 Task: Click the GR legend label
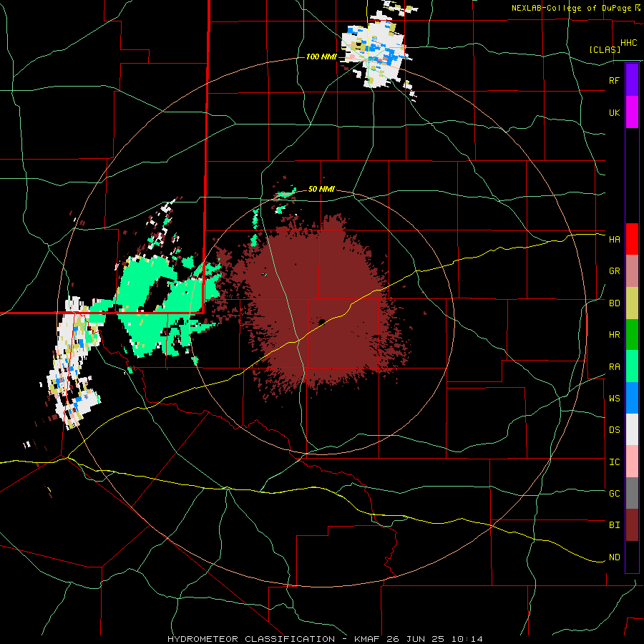pyautogui.click(x=614, y=271)
